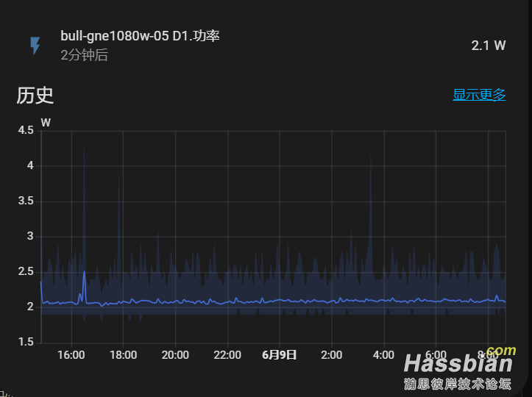Image resolution: width=532 pixels, height=397 pixels.
Task: Click the 2分钟后 update time text
Action: [84, 55]
